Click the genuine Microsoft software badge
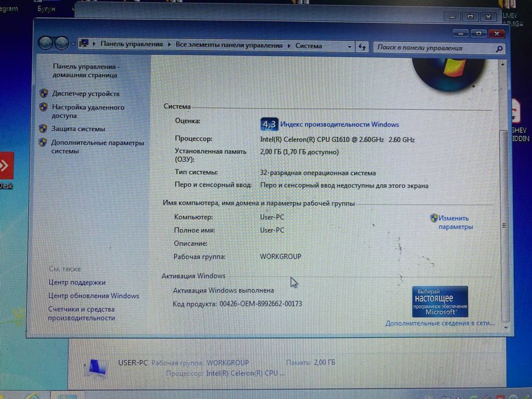This screenshot has width=532, height=399. click(x=440, y=302)
